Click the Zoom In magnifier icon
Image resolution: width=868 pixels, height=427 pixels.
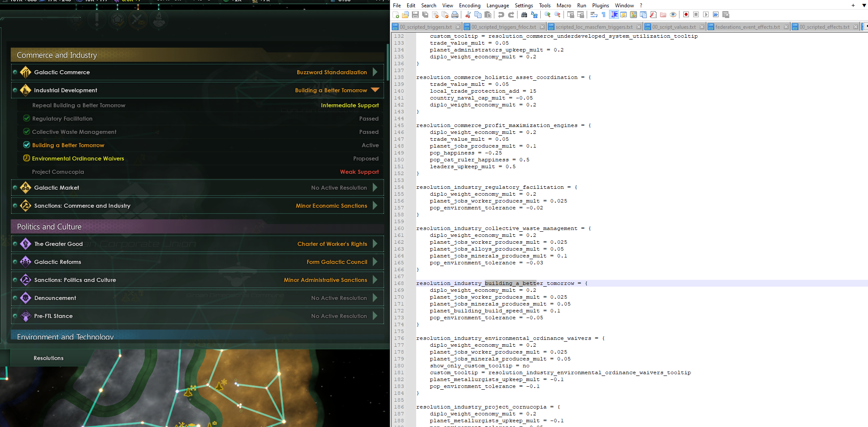pyautogui.click(x=547, y=15)
